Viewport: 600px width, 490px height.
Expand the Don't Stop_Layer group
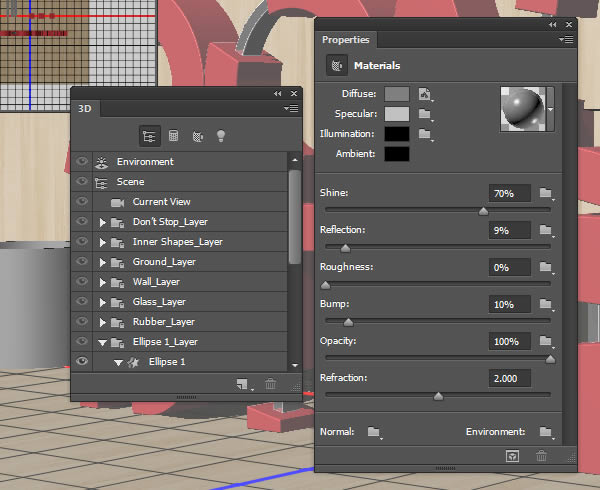pyautogui.click(x=102, y=222)
